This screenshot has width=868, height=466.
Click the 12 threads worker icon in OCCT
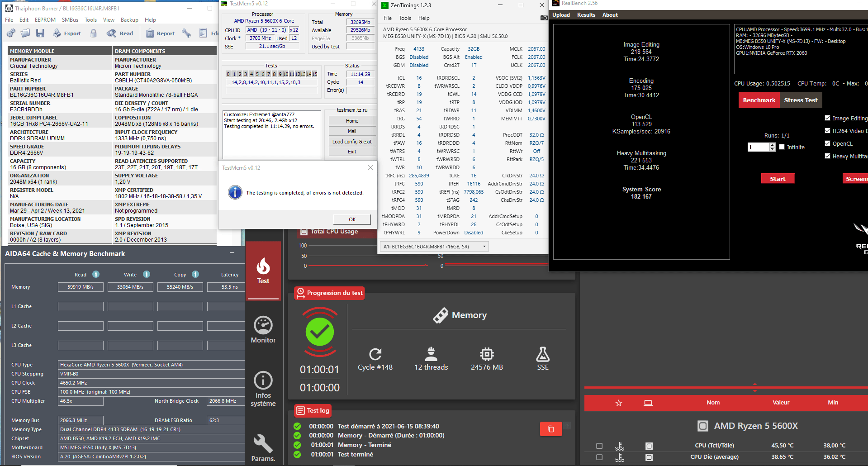pyautogui.click(x=431, y=354)
